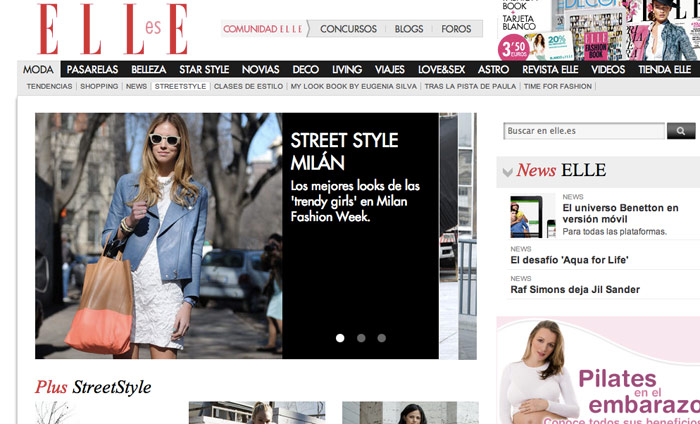Click the ELLE.es logo
Image resolution: width=700 pixels, height=424 pixels.
point(112,29)
